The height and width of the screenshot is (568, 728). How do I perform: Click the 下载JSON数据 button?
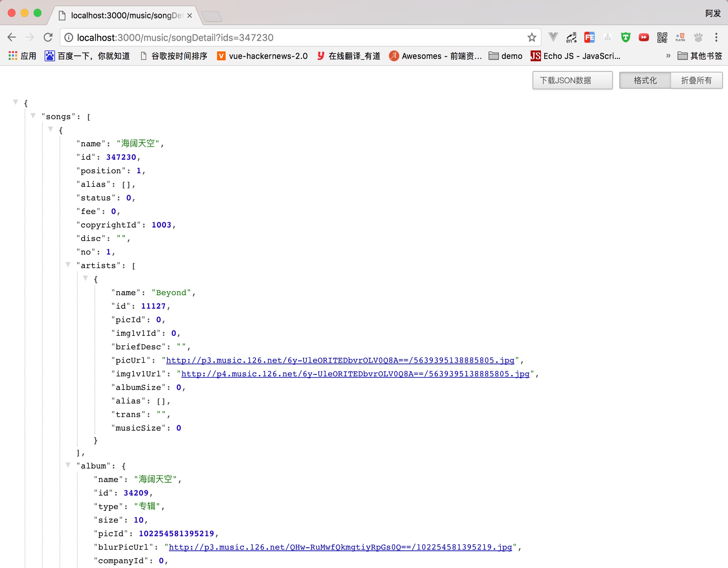(x=572, y=80)
